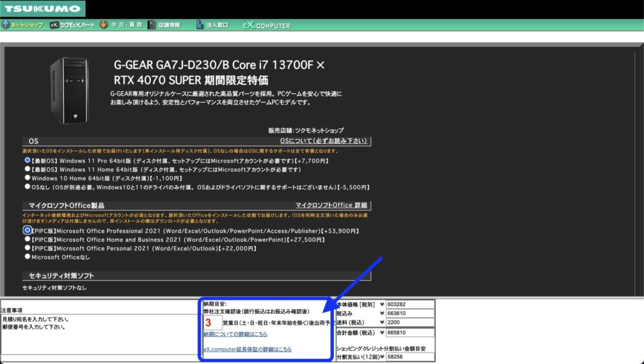644x364 pixels.
Task: Select Microsoft Officeなし option
Action: point(28,257)
